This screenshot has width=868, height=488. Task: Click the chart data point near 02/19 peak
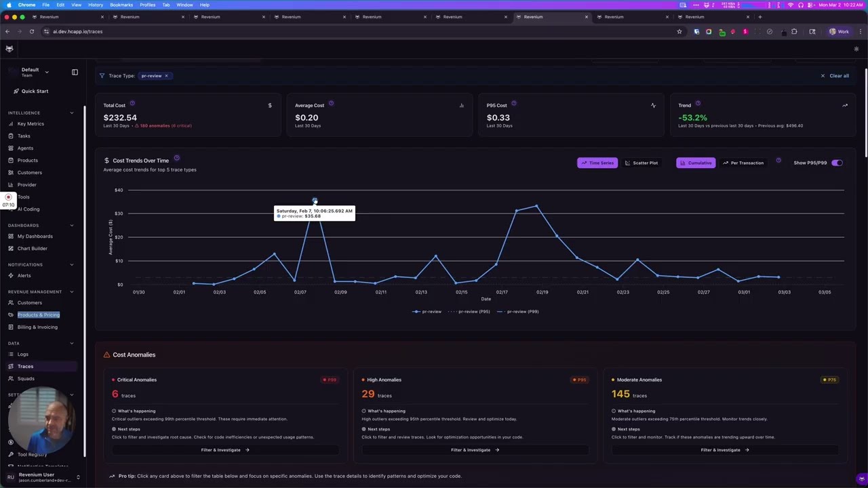tap(536, 205)
